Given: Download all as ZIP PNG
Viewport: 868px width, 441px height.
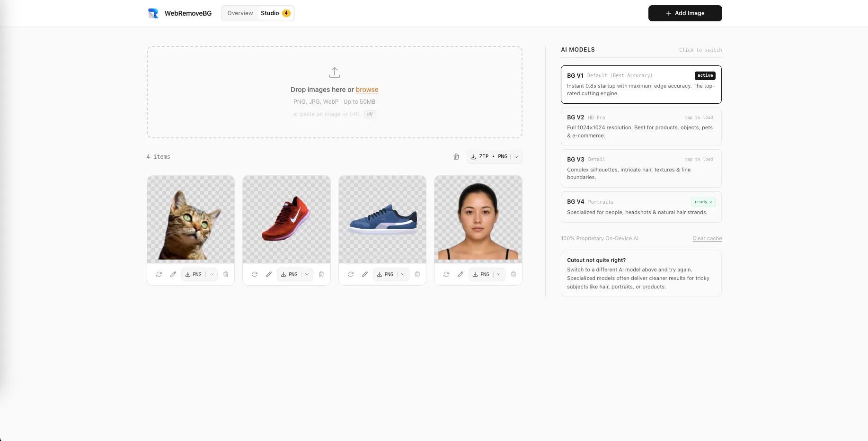Looking at the screenshot, I should pos(488,157).
